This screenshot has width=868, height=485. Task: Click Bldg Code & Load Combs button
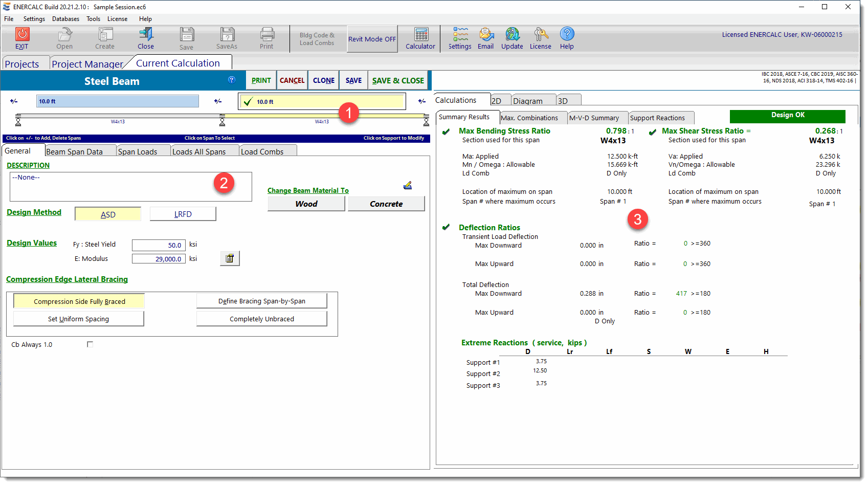[317, 39]
